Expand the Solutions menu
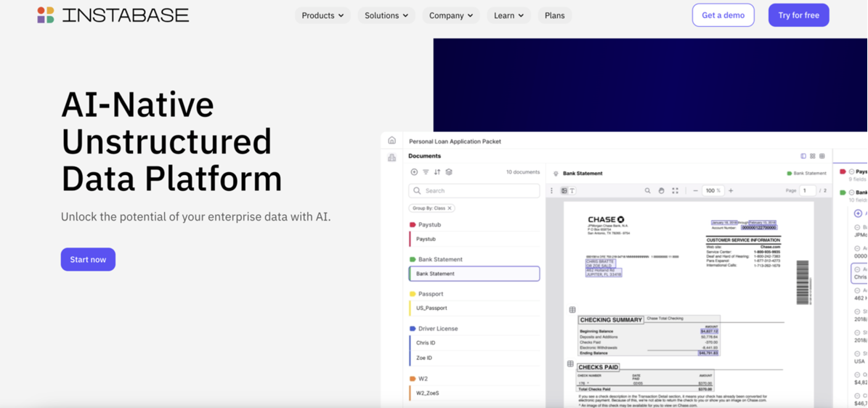This screenshot has width=868, height=408. pyautogui.click(x=386, y=15)
